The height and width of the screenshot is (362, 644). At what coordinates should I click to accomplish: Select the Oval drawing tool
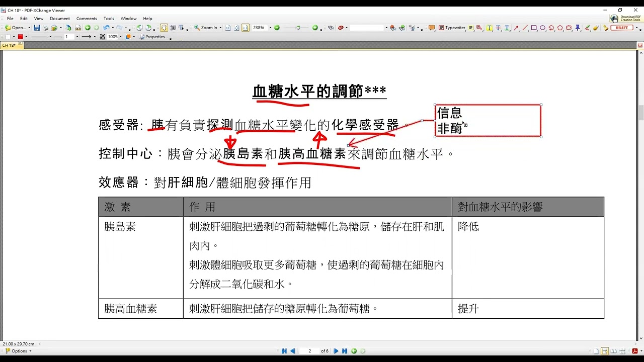[x=542, y=28]
